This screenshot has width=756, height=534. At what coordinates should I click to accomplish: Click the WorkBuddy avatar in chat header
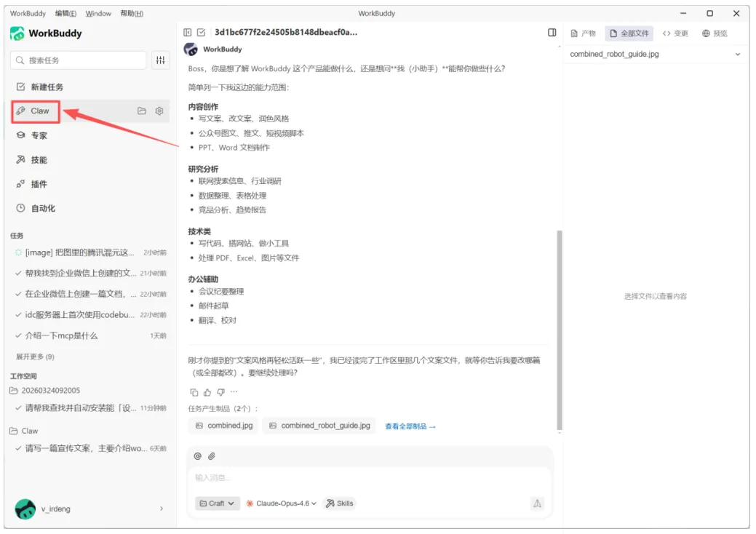[191, 49]
